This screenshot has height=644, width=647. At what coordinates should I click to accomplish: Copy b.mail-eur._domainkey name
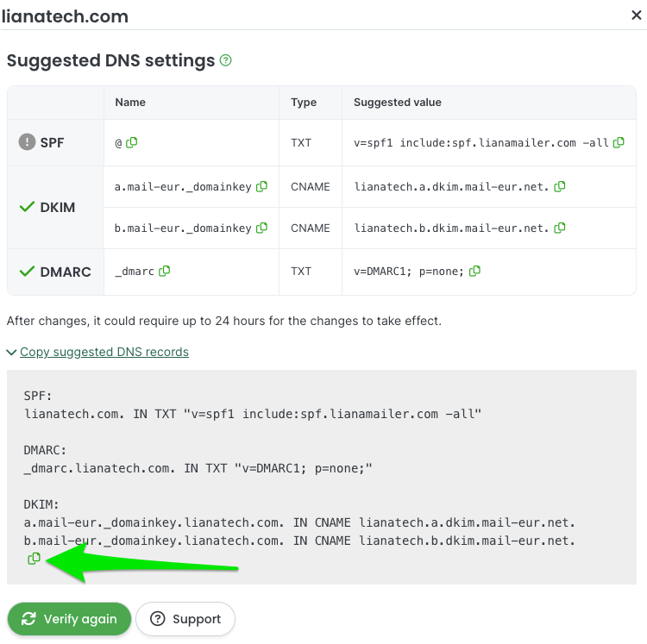click(261, 228)
